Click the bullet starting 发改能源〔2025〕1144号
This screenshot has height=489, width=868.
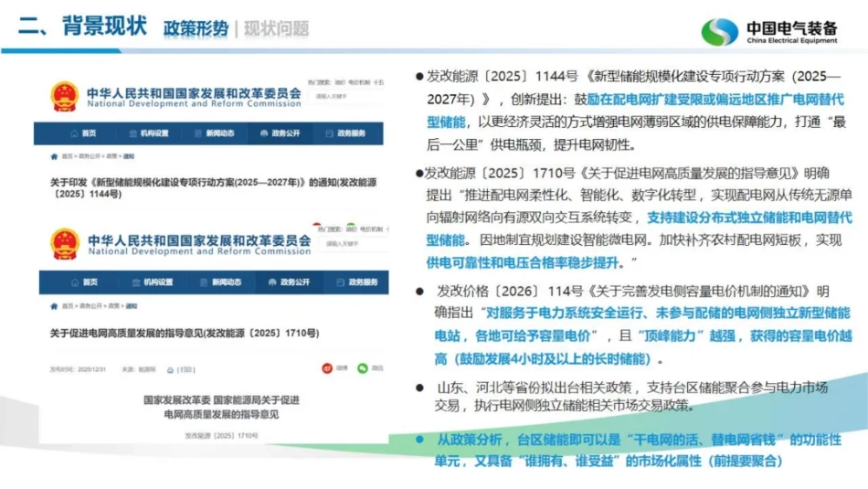[631, 111]
